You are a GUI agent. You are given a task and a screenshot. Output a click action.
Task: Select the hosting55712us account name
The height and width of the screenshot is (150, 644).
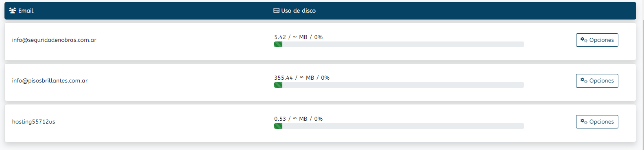pyautogui.click(x=33, y=122)
